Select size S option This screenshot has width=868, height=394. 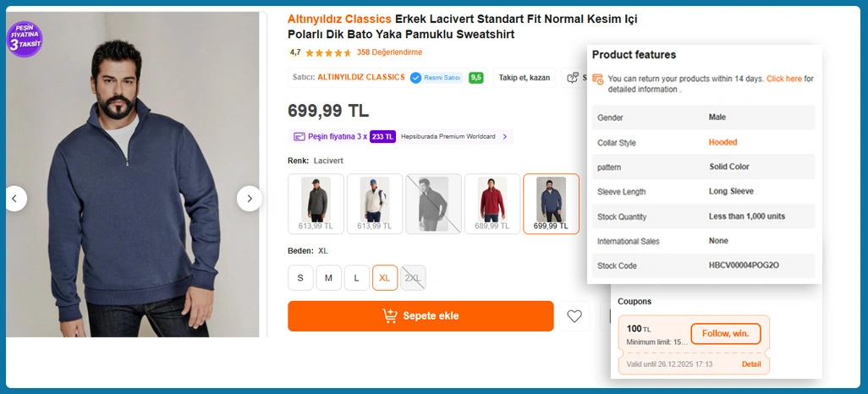[x=300, y=278]
